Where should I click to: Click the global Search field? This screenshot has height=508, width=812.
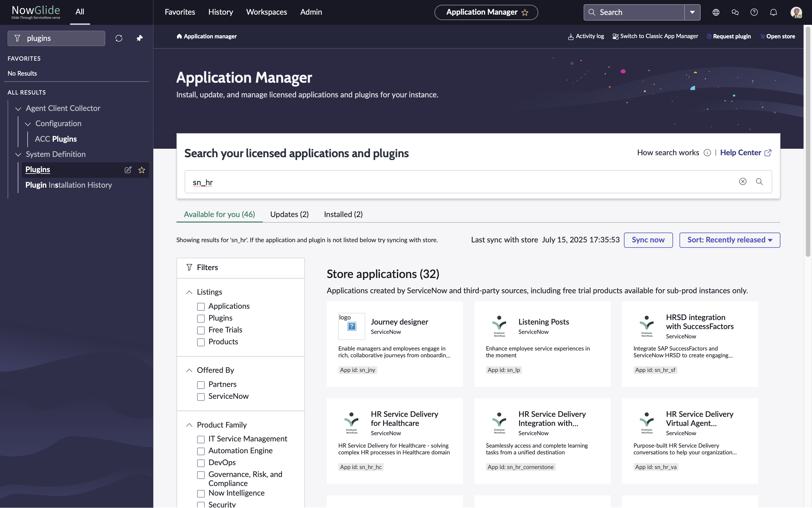pos(634,12)
